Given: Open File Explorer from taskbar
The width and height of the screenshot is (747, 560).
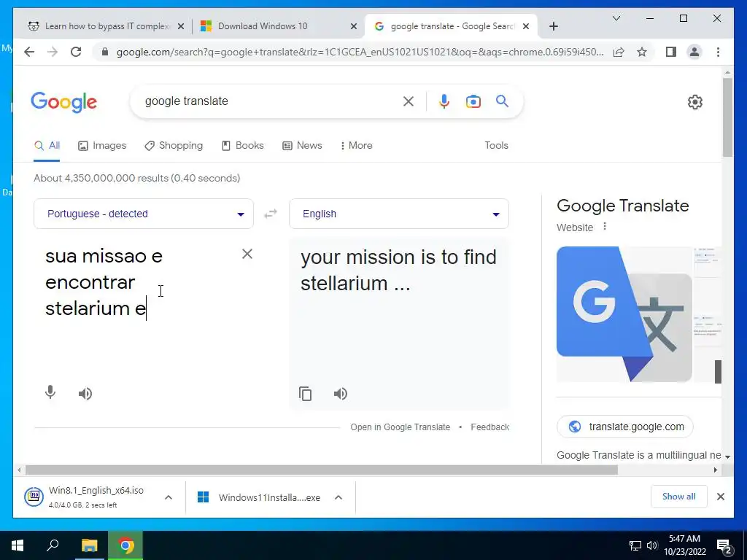Looking at the screenshot, I should click(x=89, y=545).
